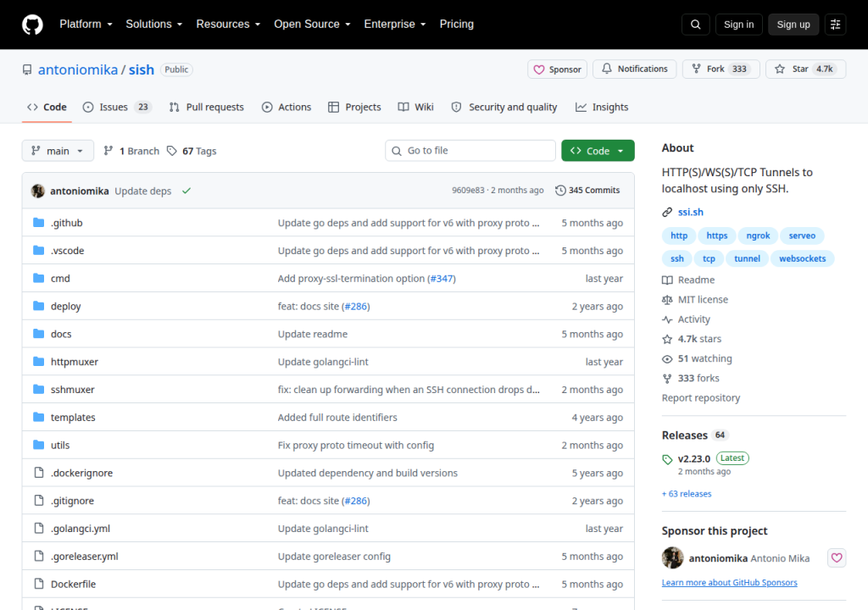This screenshot has height=610, width=868.
Task: Open the header appearance settings sliders icon
Action: click(835, 25)
